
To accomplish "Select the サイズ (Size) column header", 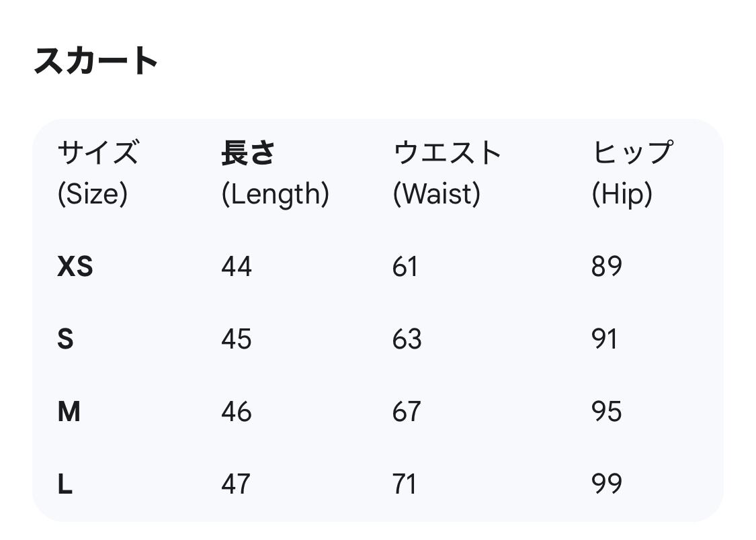I will click(97, 173).
